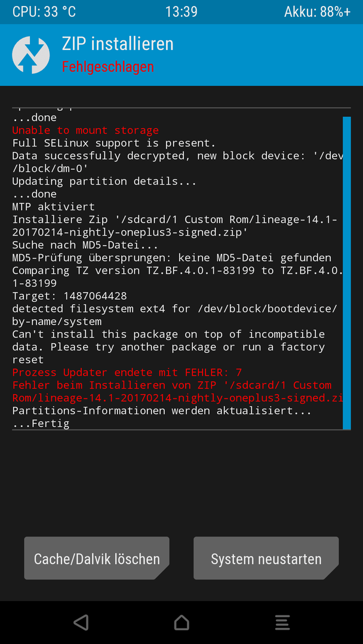Click System neustarten button
Screen dimensions: 363x644
(x=266, y=558)
